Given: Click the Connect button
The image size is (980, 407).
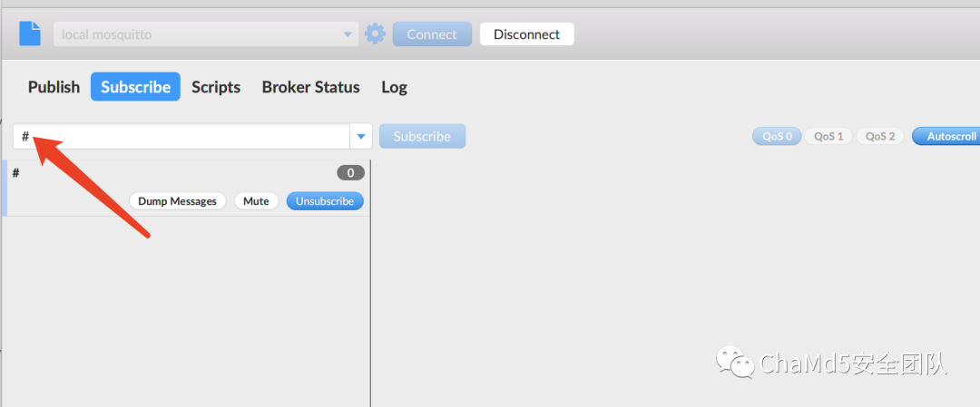Looking at the screenshot, I should pyautogui.click(x=432, y=34).
